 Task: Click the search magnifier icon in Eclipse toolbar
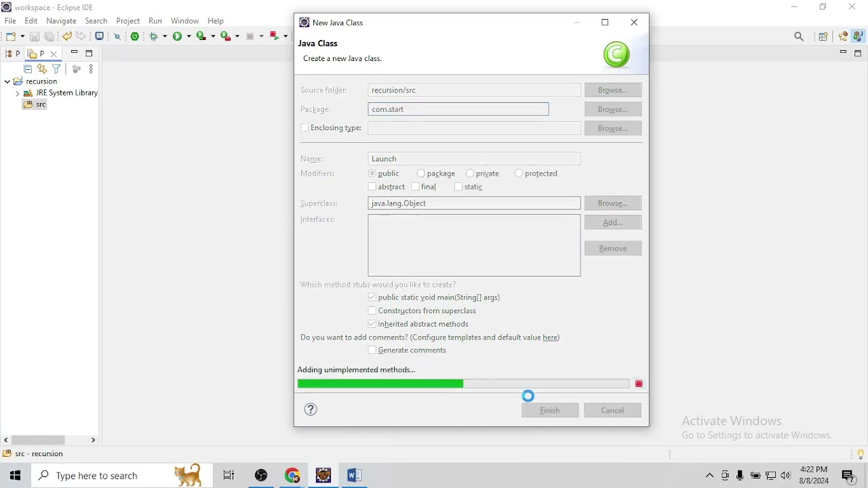pos(799,37)
